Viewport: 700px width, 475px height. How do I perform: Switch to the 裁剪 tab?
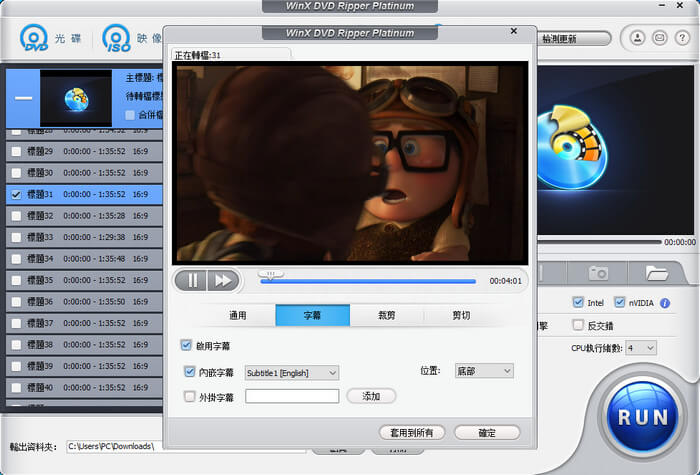click(387, 315)
